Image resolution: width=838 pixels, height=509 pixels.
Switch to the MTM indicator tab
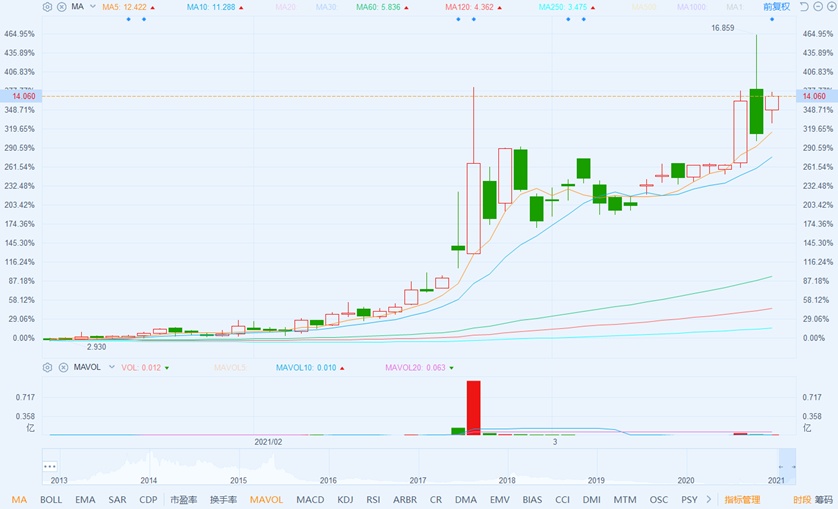pyautogui.click(x=625, y=499)
